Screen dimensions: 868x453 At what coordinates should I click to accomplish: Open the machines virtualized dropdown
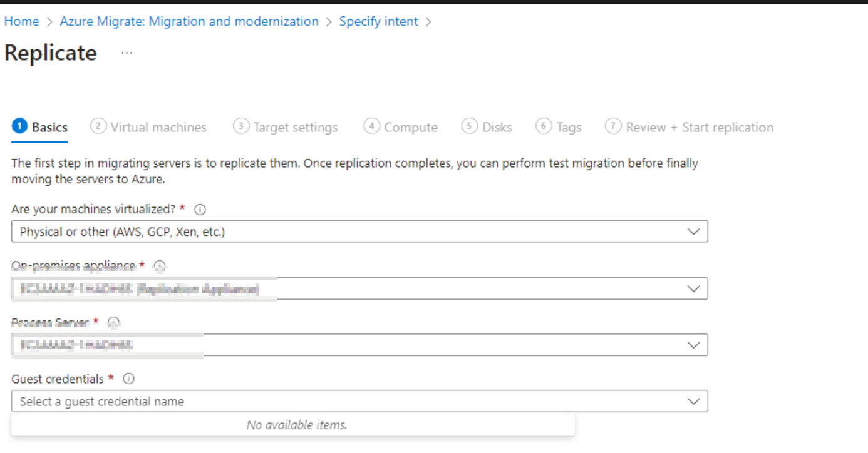click(693, 231)
